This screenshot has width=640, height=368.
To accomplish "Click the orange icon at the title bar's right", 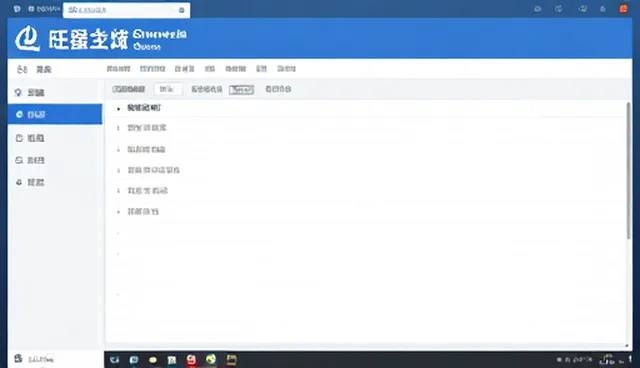I will [623, 9].
